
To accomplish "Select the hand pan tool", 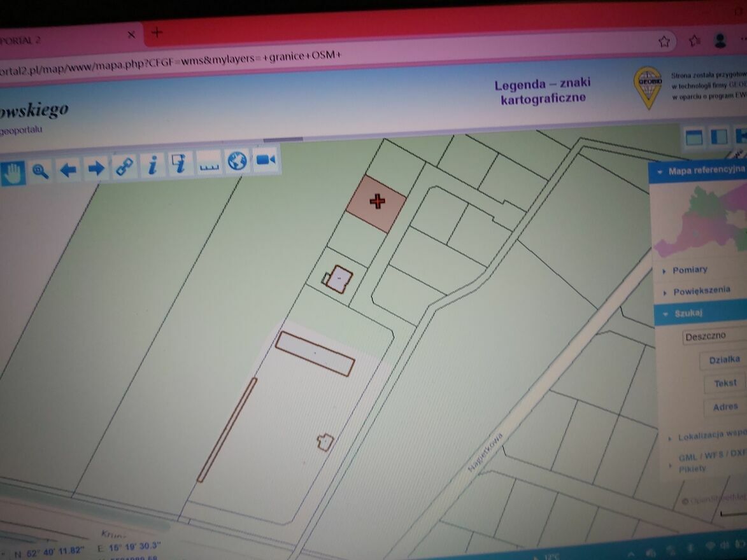I will 13,172.
